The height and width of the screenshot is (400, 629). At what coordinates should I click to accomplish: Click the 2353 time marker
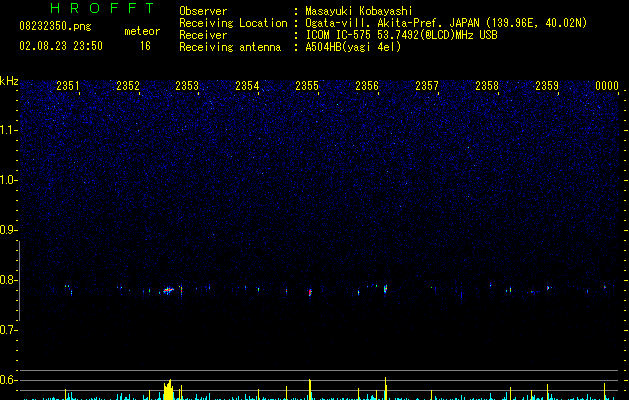(187, 86)
